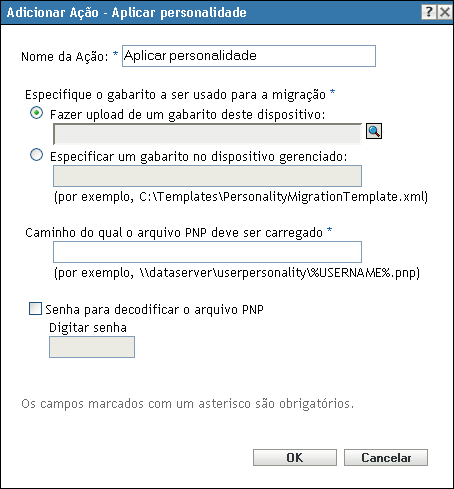Screen dimensions: 454x489
Task: Click the PNP file path input field
Action: [207, 252]
